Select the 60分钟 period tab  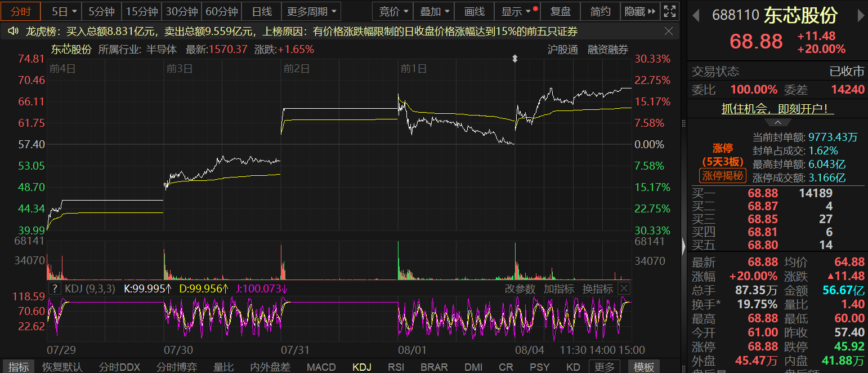[222, 11]
